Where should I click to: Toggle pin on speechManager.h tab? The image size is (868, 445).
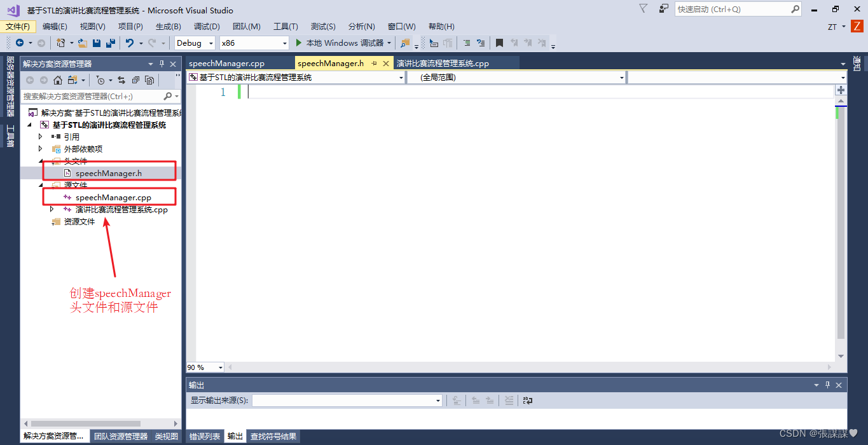pyautogui.click(x=375, y=63)
